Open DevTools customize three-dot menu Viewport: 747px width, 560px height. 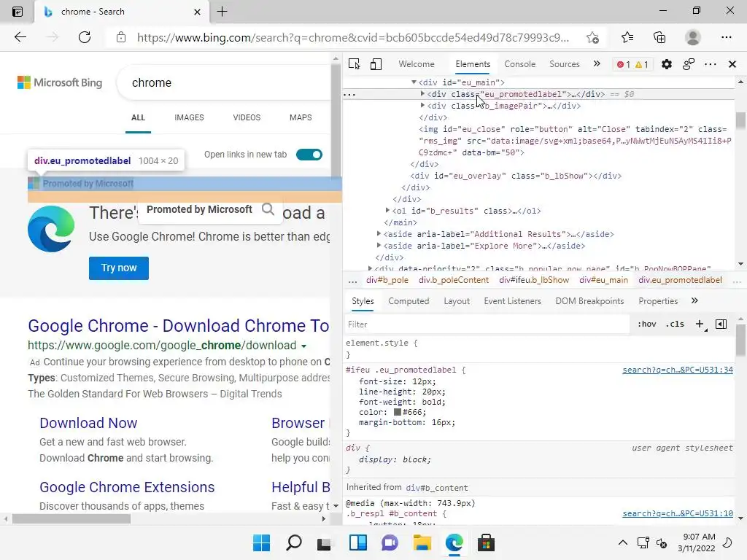point(711,64)
